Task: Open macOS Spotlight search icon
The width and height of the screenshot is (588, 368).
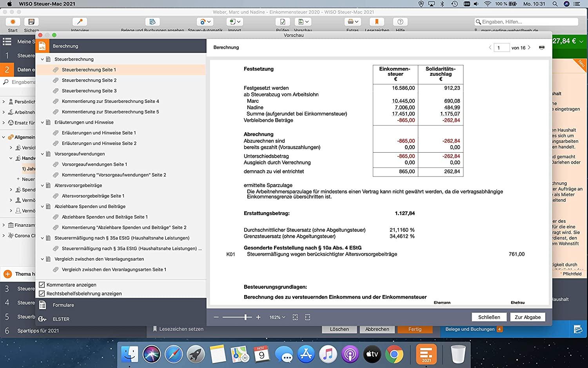Action: point(555,4)
